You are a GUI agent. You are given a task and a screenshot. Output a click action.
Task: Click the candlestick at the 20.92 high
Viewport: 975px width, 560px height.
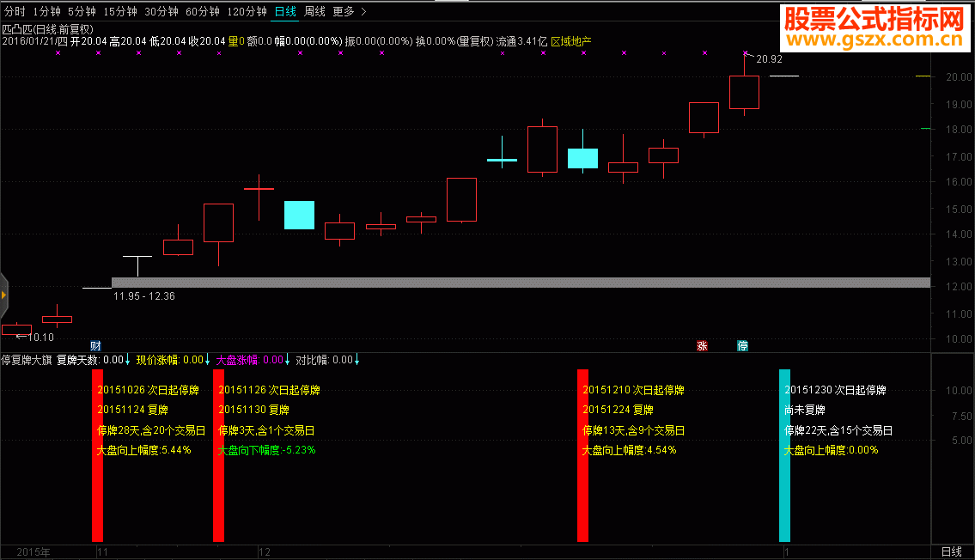pyautogui.click(x=744, y=85)
